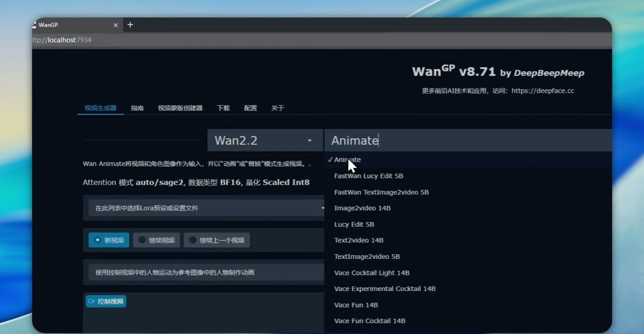Open a new browser tab with plus icon
This screenshot has height=334, width=644.
click(x=130, y=25)
